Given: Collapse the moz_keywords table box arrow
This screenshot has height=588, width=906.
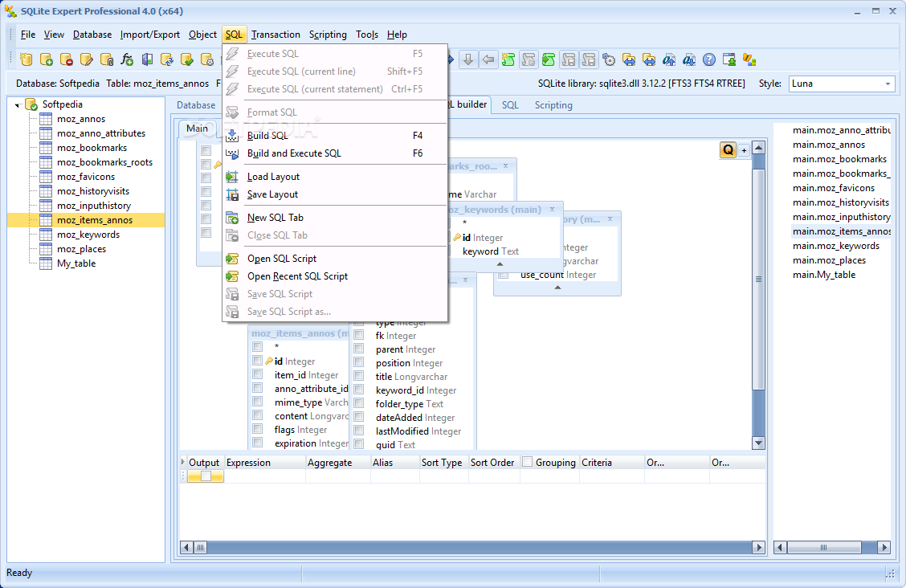Looking at the screenshot, I should [500, 264].
